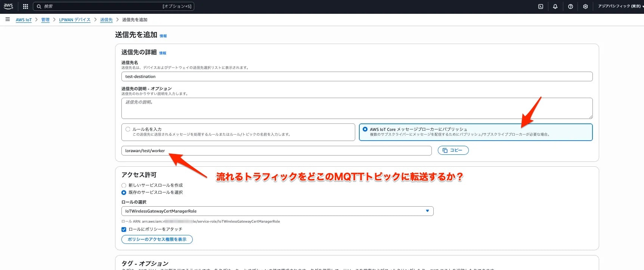Screen dimensions: 644x270
Task: Go to LPWAN デバイス breadcrumb
Action: click(75, 20)
